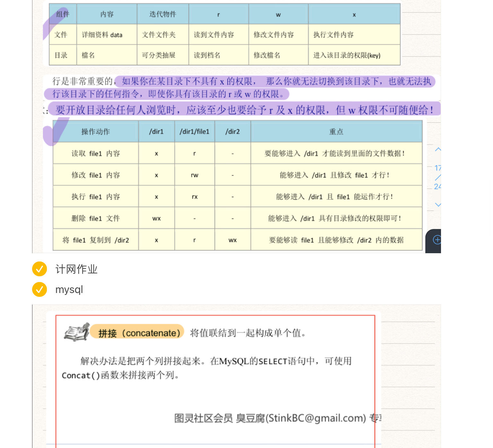Uncheck the 计网作业 checklist item
This screenshot has height=448, width=493.
(x=39, y=269)
